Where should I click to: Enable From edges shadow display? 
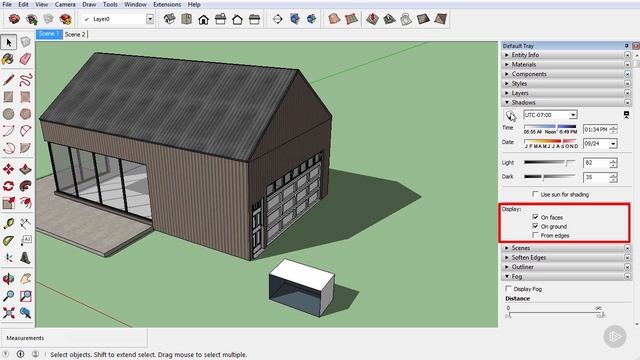(535, 235)
